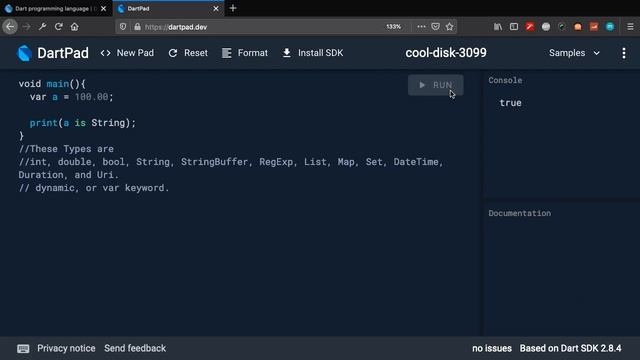Click the DartPad logo icon

tap(24, 53)
